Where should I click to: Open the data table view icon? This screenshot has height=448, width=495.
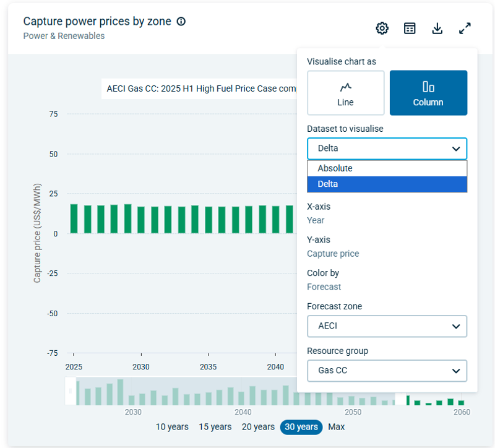coord(410,28)
